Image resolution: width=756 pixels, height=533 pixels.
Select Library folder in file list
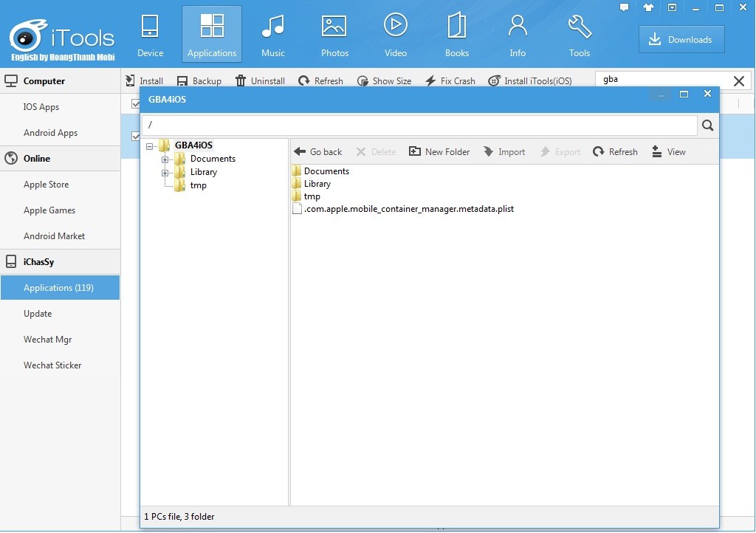click(312, 184)
